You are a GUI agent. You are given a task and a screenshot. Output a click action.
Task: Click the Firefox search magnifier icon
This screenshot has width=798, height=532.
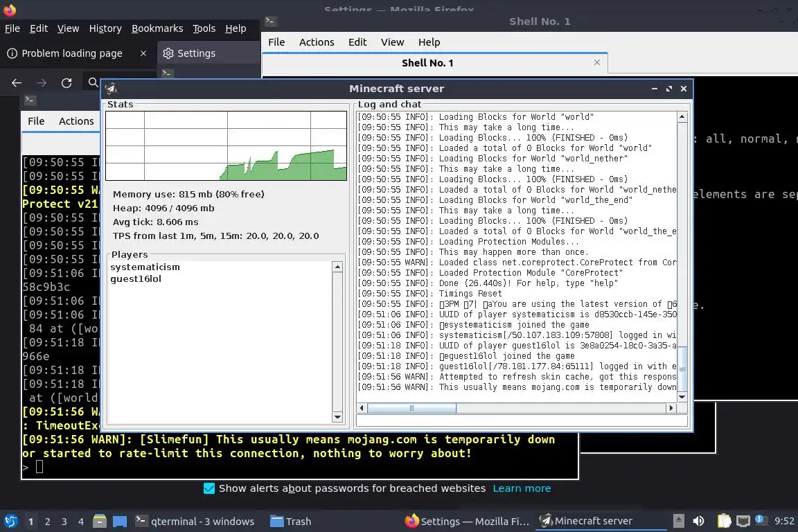pos(93,82)
